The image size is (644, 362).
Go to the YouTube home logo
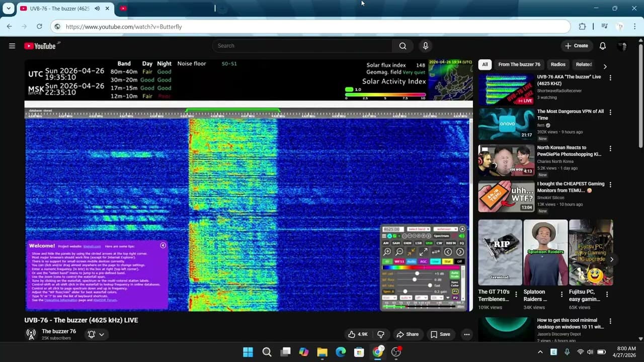[x=40, y=46]
